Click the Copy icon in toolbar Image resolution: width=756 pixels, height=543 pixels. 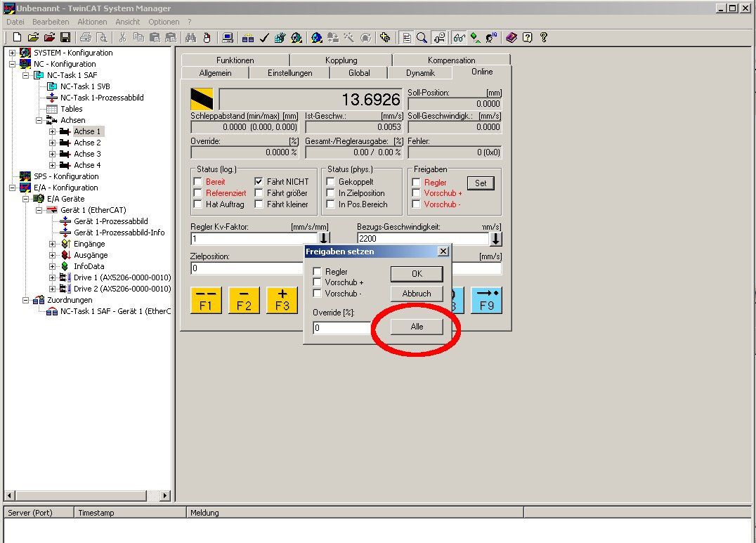click(138, 38)
